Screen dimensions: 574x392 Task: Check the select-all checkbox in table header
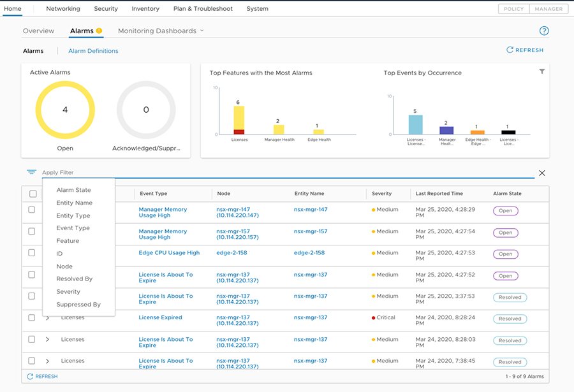(x=31, y=192)
